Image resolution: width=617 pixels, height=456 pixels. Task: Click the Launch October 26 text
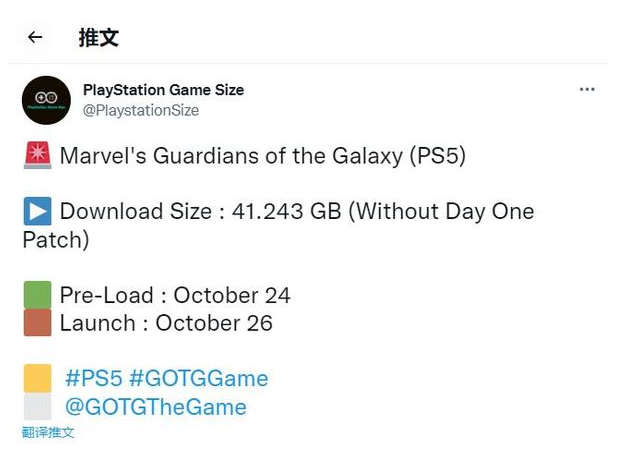pos(166,323)
